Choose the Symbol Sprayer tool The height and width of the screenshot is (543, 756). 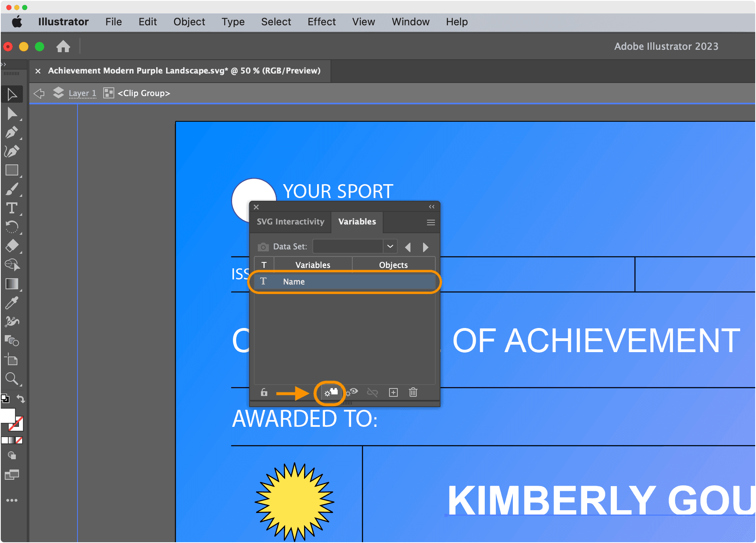point(12,322)
